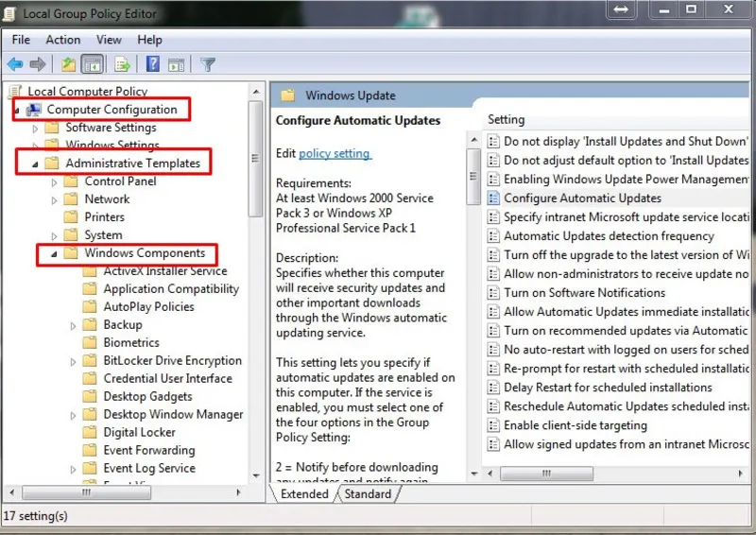Click the Desktop Gadgets folder icon
The image size is (756, 535).
[90, 396]
